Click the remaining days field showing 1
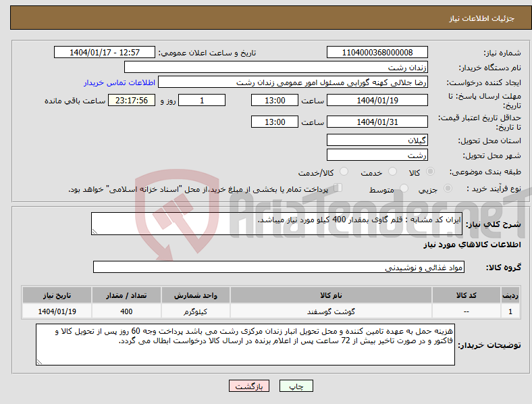This screenshot has width=532, height=404. click(202, 101)
